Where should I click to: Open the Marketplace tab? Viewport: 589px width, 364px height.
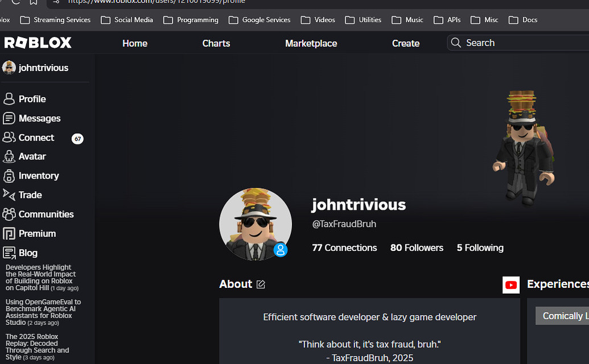311,44
